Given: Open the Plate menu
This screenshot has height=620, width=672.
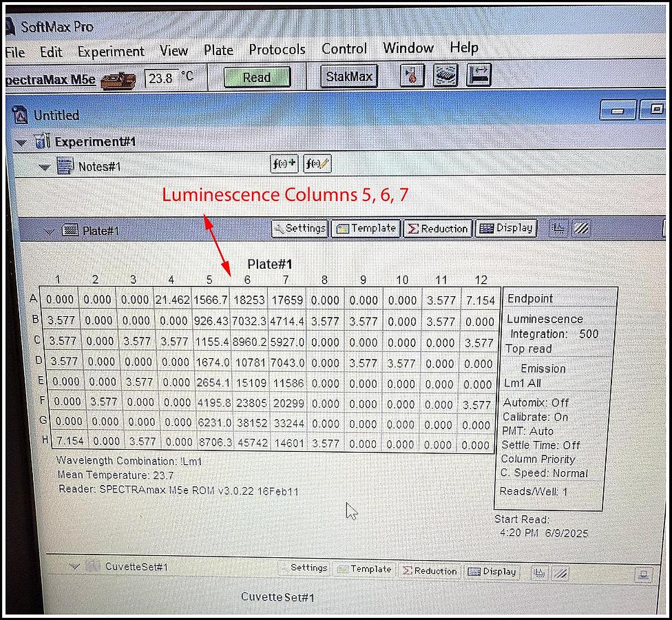Looking at the screenshot, I should click(x=218, y=49).
